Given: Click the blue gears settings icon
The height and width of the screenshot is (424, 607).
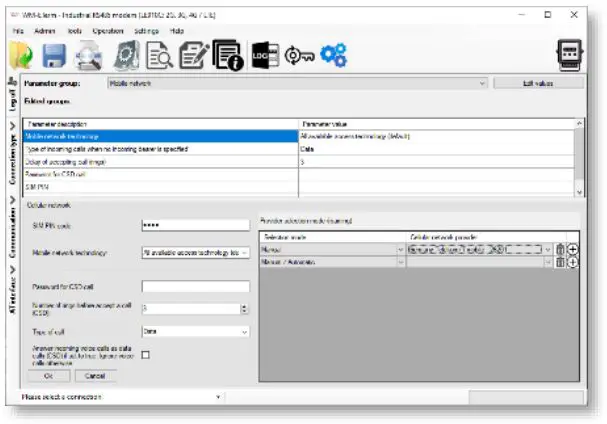Looking at the screenshot, I should (334, 55).
